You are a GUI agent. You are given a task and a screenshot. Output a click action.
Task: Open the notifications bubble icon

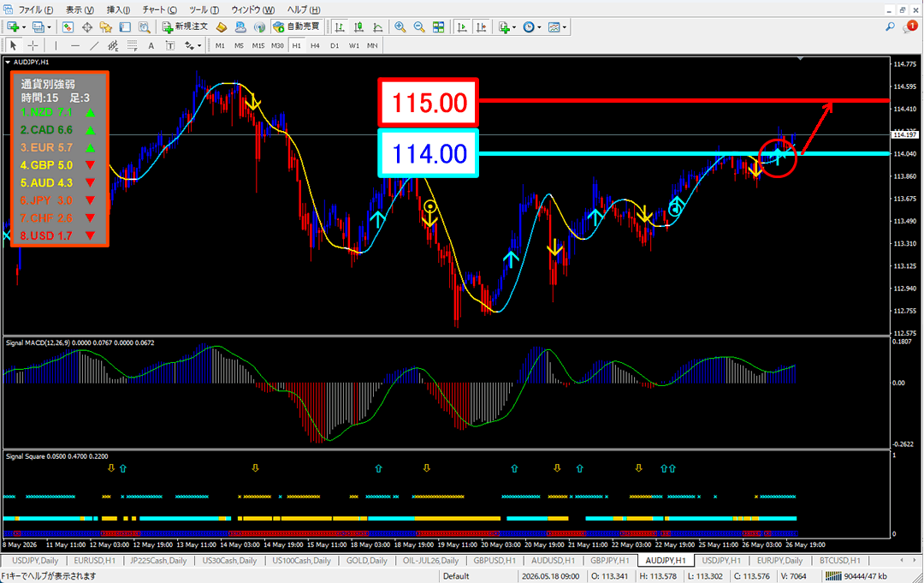(909, 27)
